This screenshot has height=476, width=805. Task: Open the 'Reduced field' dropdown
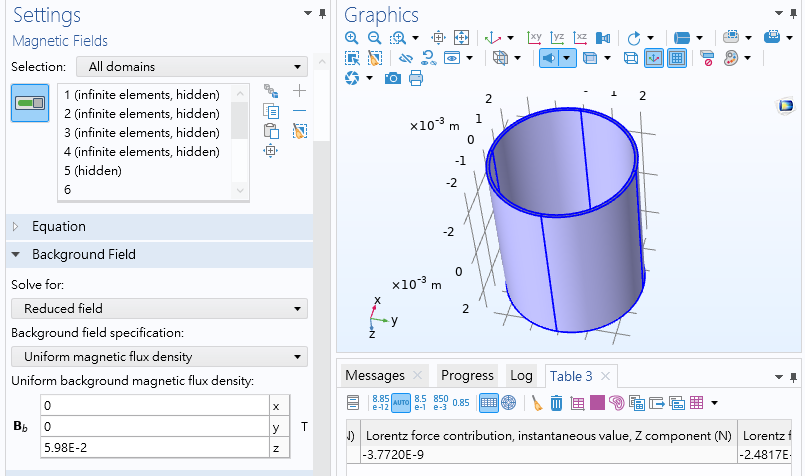click(159, 309)
